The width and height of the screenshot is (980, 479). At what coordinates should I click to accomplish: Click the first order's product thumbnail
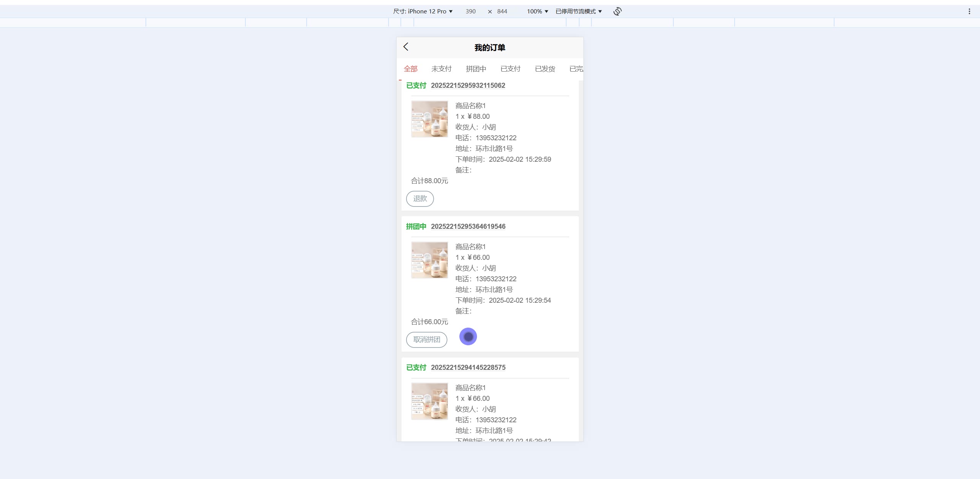430,119
